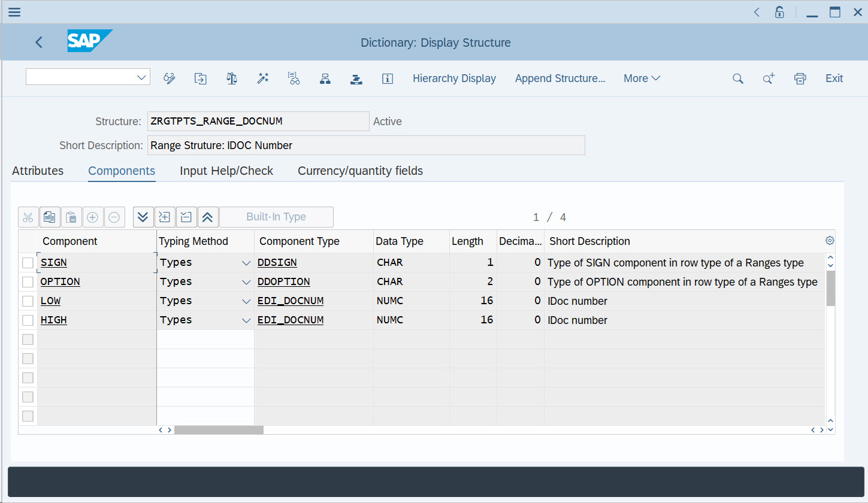Image resolution: width=868 pixels, height=503 pixels.
Task: Click the Print icon in toolbar
Action: pos(800,78)
